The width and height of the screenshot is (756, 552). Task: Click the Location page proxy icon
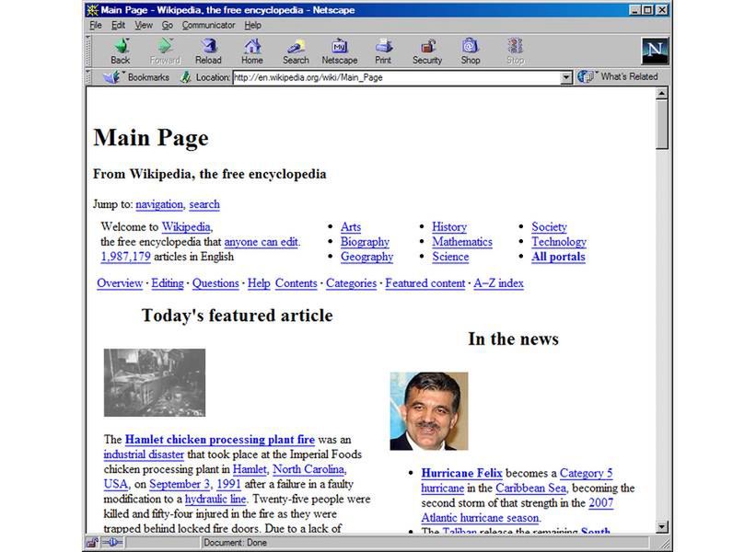coord(186,77)
